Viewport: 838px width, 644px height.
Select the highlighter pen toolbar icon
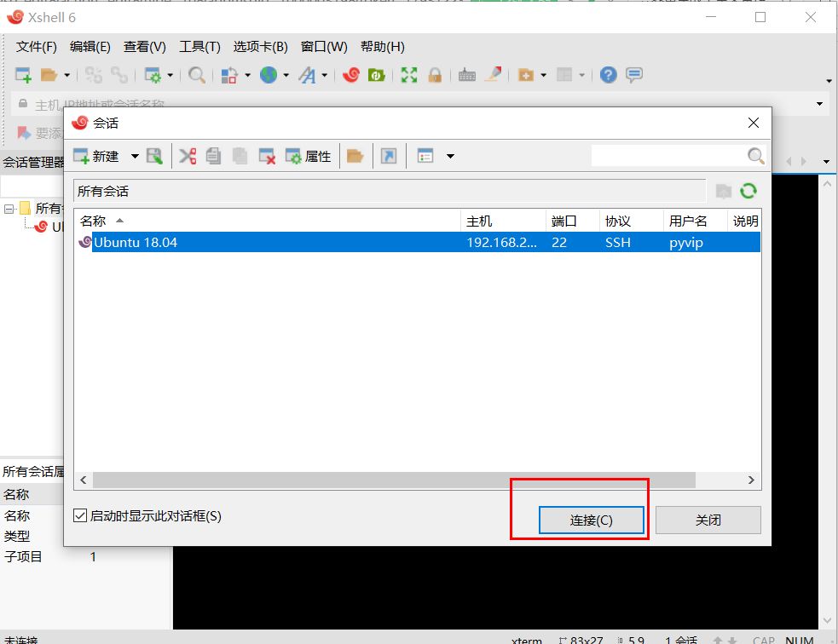[x=494, y=75]
